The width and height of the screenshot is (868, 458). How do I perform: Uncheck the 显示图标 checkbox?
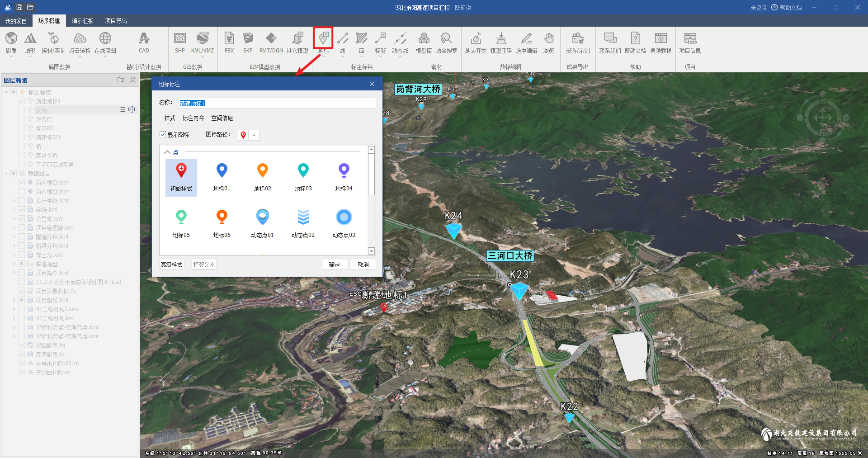(x=163, y=135)
